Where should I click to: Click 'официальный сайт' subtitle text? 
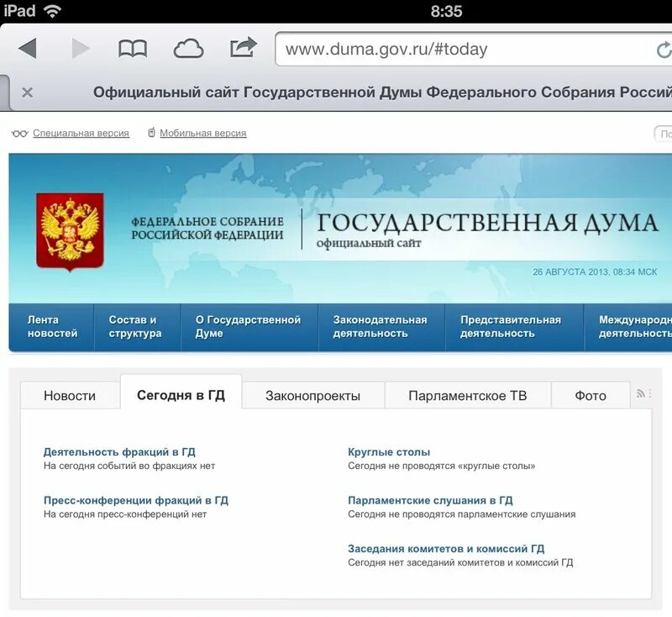[369, 244]
